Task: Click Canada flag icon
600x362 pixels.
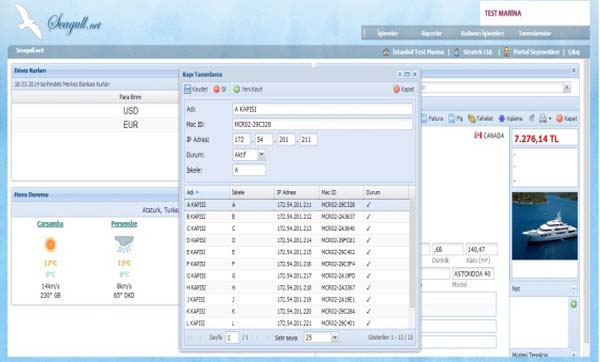Action: coord(478,135)
